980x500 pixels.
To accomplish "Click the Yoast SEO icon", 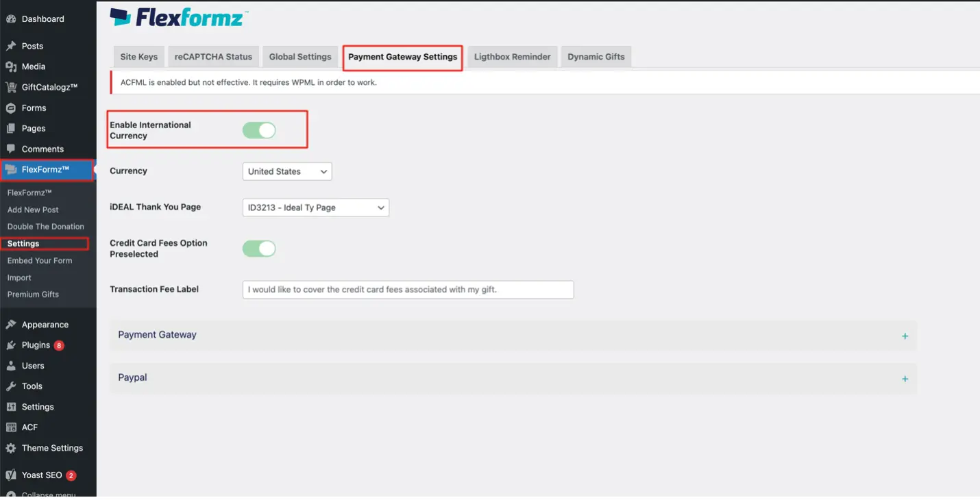I will (x=11, y=475).
